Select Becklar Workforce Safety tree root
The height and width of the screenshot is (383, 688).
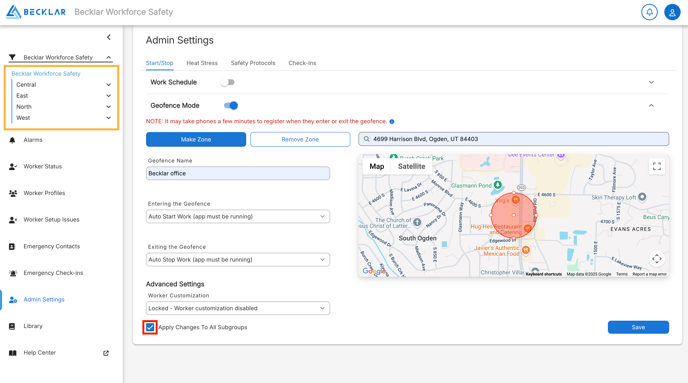(x=46, y=74)
